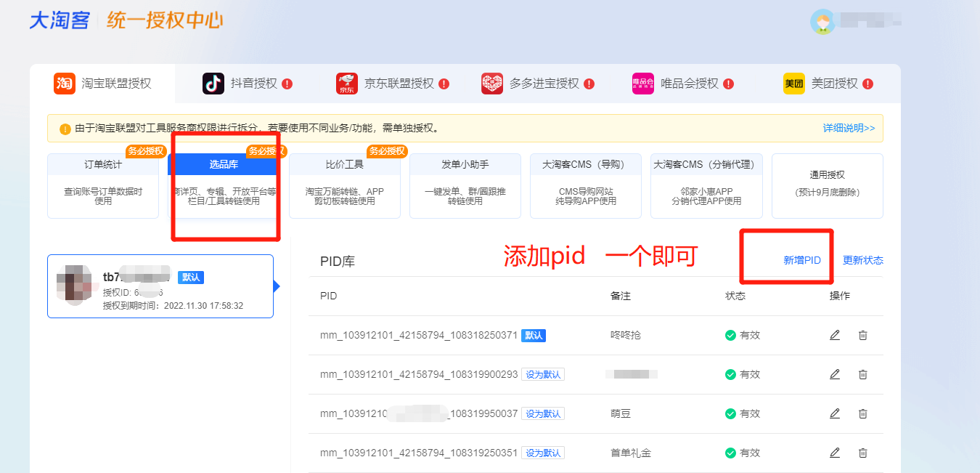
Task: Switch to the 多多进宝授权 tab
Action: click(x=538, y=84)
